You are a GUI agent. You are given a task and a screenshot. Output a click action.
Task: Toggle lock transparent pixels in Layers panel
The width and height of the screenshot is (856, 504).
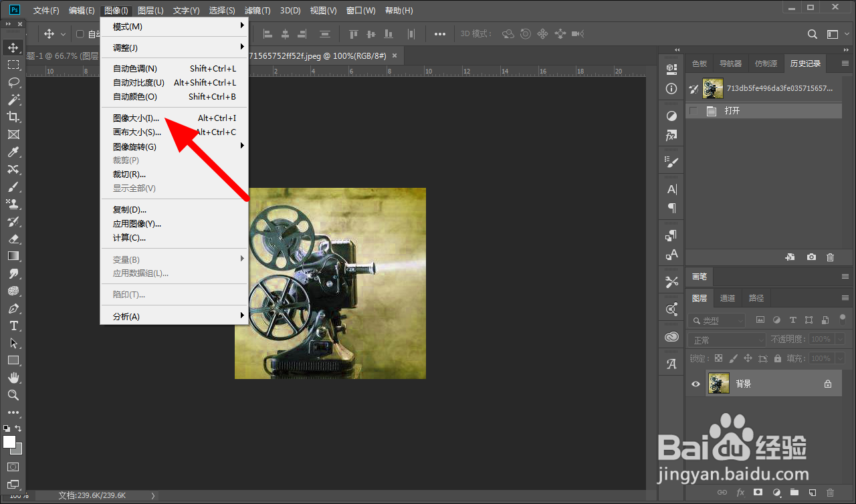[x=719, y=358]
